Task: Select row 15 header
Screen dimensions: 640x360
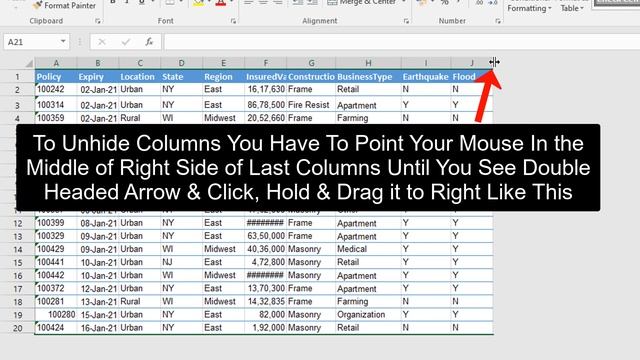Action: 18,263
